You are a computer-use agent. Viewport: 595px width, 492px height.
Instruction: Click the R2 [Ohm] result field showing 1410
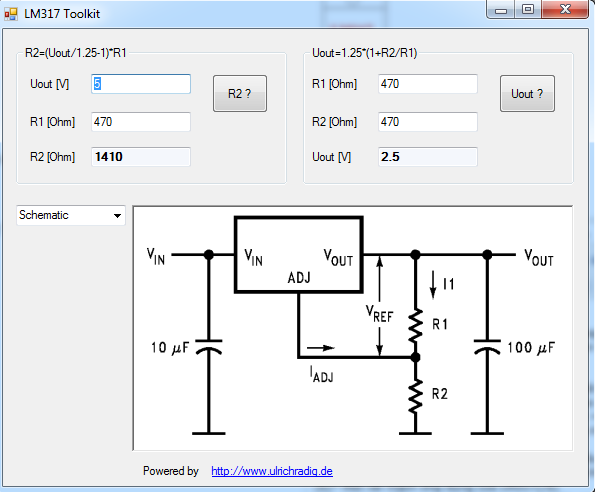tap(141, 157)
